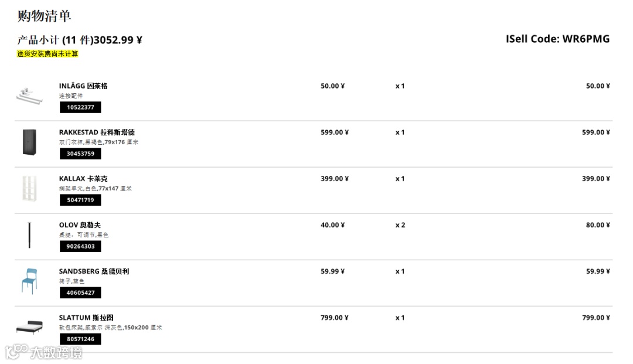The width and height of the screenshot is (633, 364).
Task: Click the 80571246 article number tag
Action: [80, 339]
